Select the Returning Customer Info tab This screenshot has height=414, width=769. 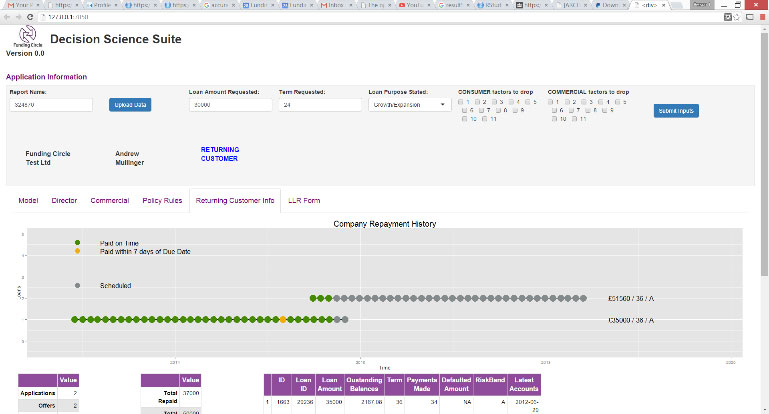[235, 201]
